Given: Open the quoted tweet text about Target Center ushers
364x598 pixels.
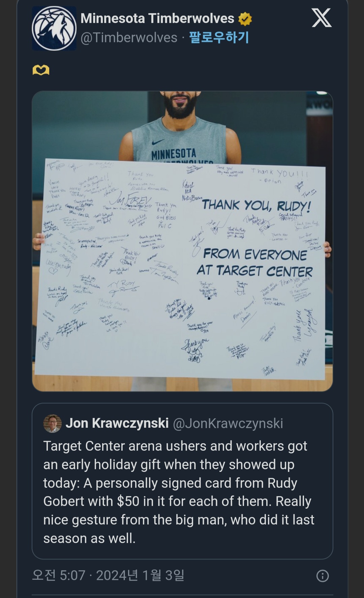Looking at the screenshot, I should [x=179, y=492].
